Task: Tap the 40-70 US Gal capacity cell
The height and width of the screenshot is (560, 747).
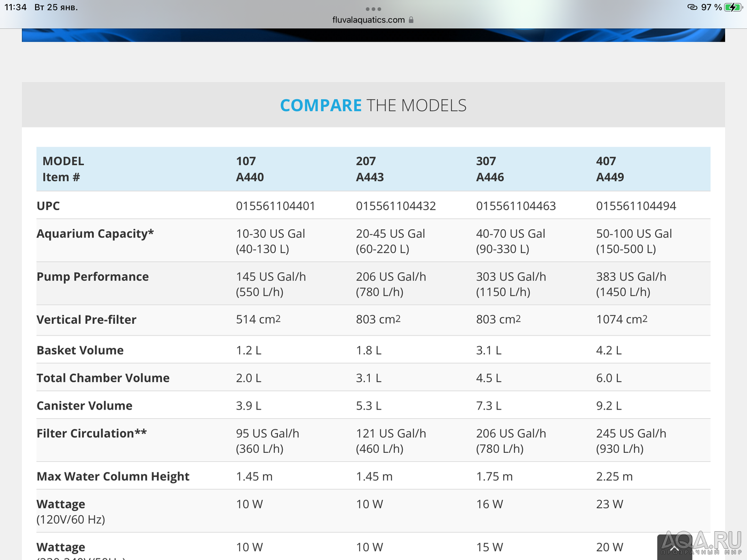Action: click(x=511, y=241)
